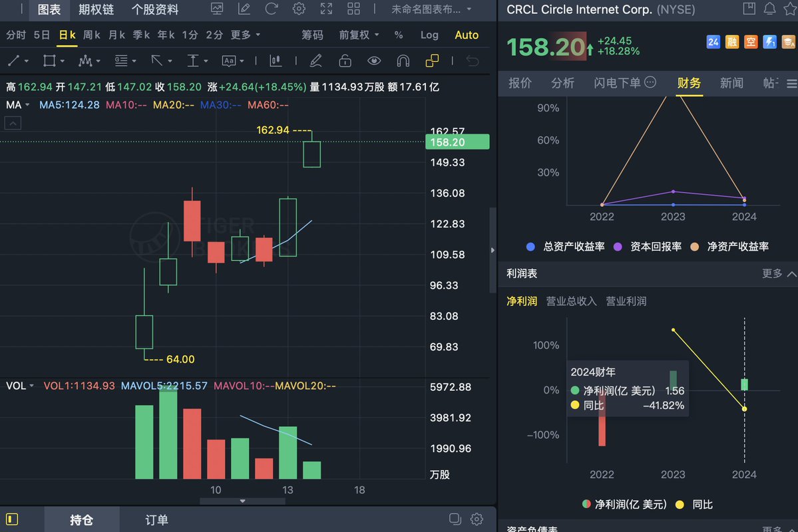Open the multi-chart grid layout icon
The image size is (798, 532).
click(x=353, y=9)
